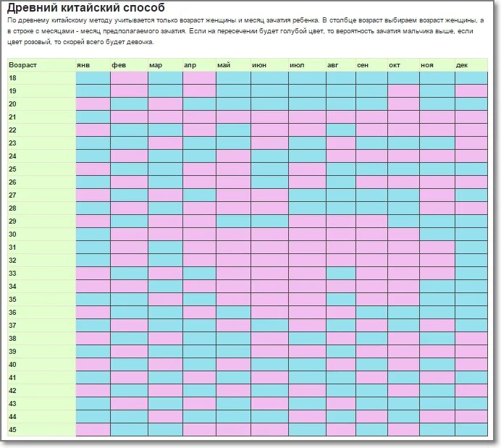Viewport: 501px width, 448px height.
Task: Click age row label 20
Action: click(12, 104)
